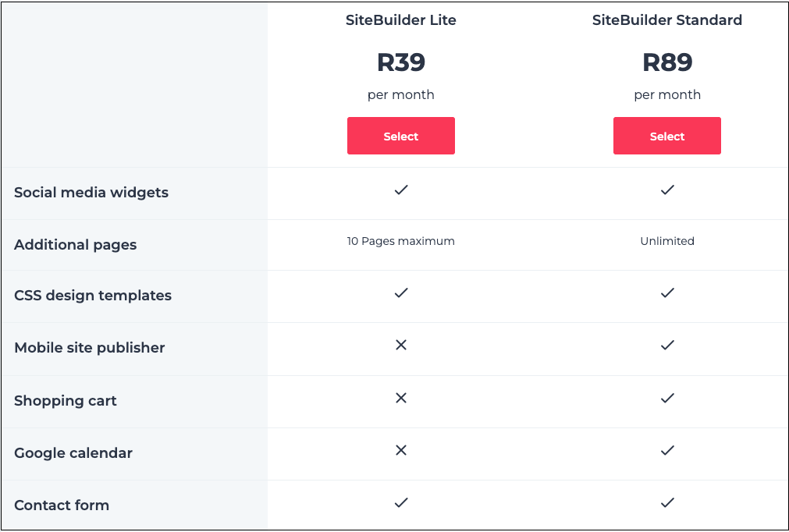The width and height of the screenshot is (789, 532).
Task: Click Google calendar cross for Lite
Action: 401,450
